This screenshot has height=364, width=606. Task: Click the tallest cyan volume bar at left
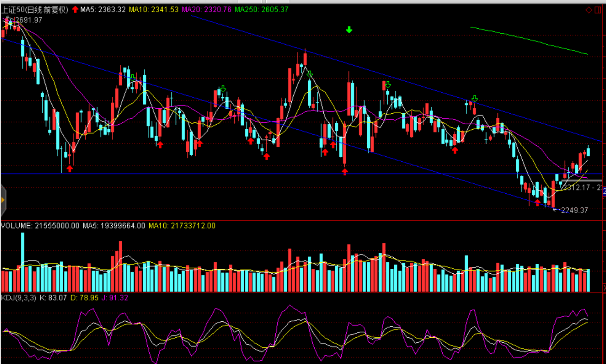point(23,262)
